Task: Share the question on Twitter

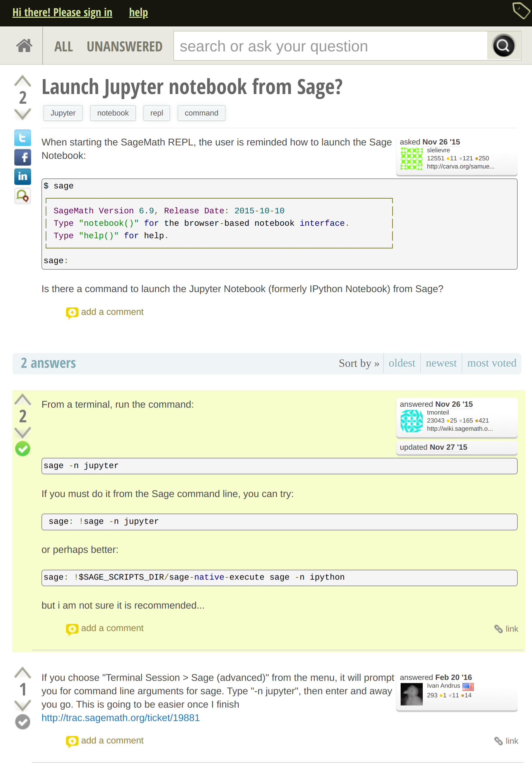Action: [x=22, y=138]
